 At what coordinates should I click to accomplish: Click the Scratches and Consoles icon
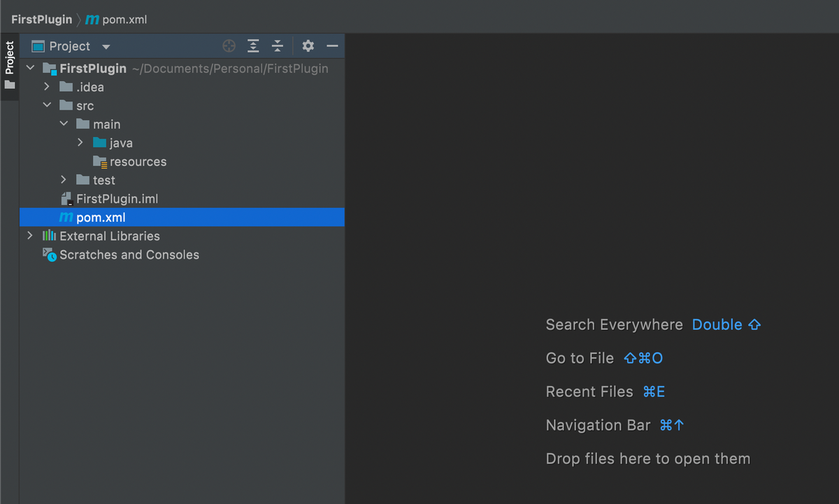tap(50, 254)
